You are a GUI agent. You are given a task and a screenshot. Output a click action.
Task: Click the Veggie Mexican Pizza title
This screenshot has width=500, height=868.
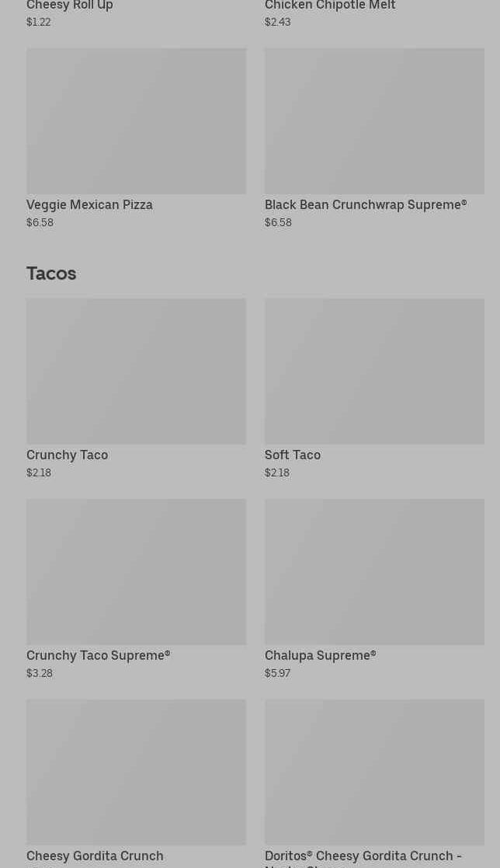89,205
